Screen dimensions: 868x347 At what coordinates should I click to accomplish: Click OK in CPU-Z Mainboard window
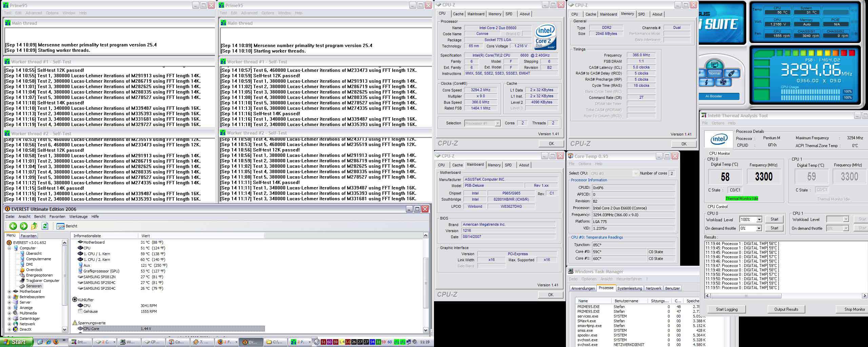551,295
